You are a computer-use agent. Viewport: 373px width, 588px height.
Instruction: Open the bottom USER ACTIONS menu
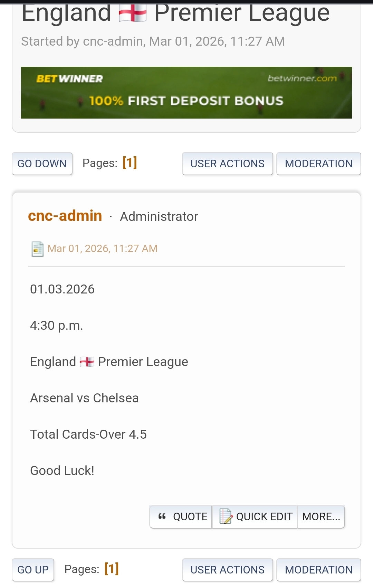click(227, 570)
